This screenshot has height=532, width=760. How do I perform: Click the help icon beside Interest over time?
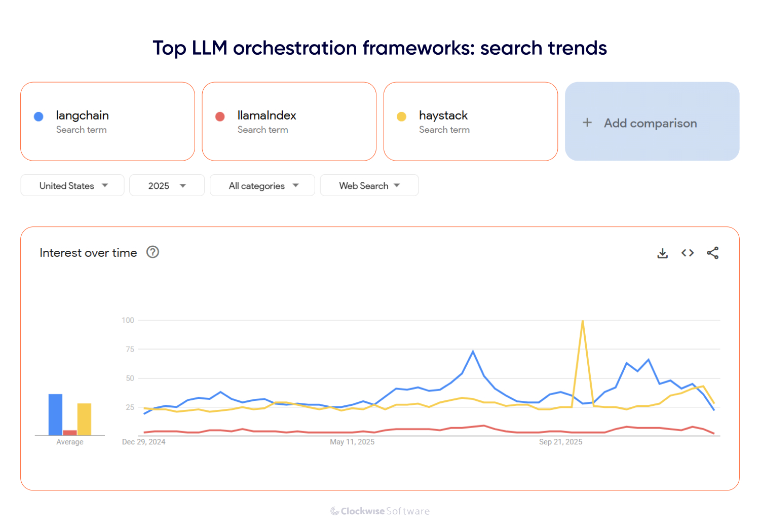[x=153, y=252]
